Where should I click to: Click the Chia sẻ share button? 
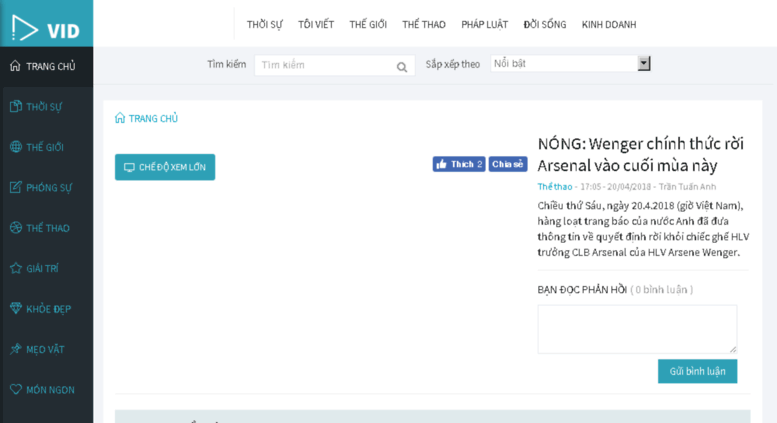(x=508, y=164)
